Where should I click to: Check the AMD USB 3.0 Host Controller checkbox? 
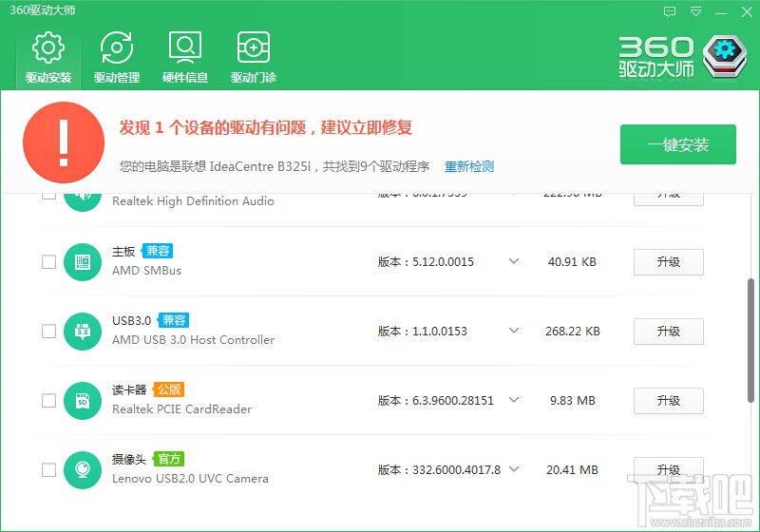(48, 332)
